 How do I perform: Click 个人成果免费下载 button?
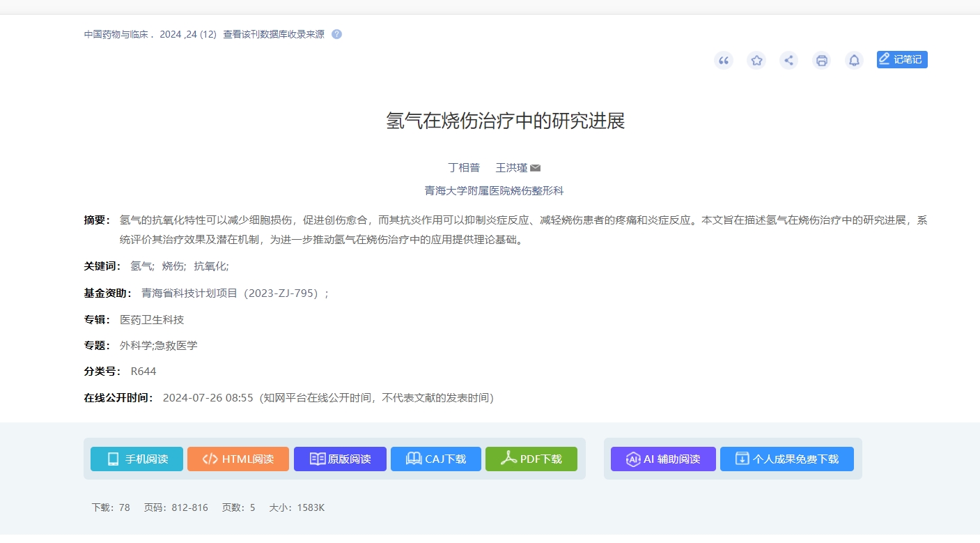pos(786,459)
